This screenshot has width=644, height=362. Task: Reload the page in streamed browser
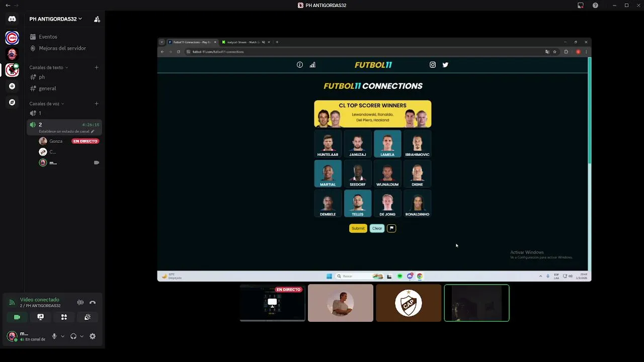pos(178,52)
